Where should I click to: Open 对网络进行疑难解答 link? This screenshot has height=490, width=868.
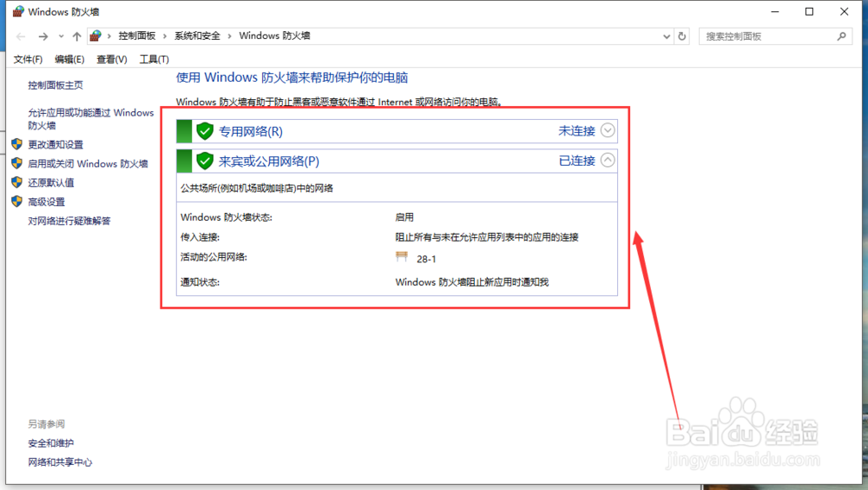(69, 222)
